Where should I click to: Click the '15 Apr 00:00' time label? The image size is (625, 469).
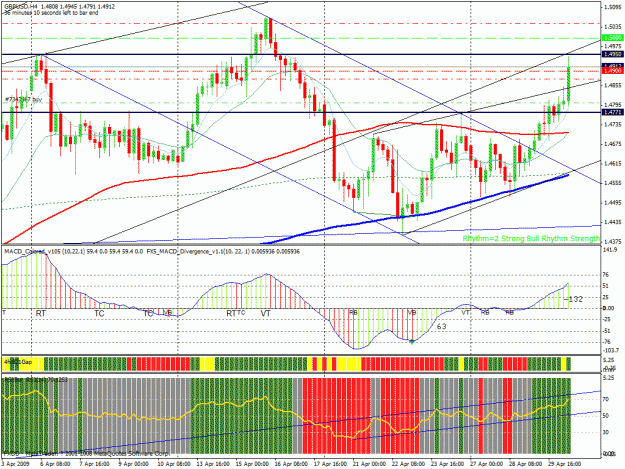coord(252,464)
